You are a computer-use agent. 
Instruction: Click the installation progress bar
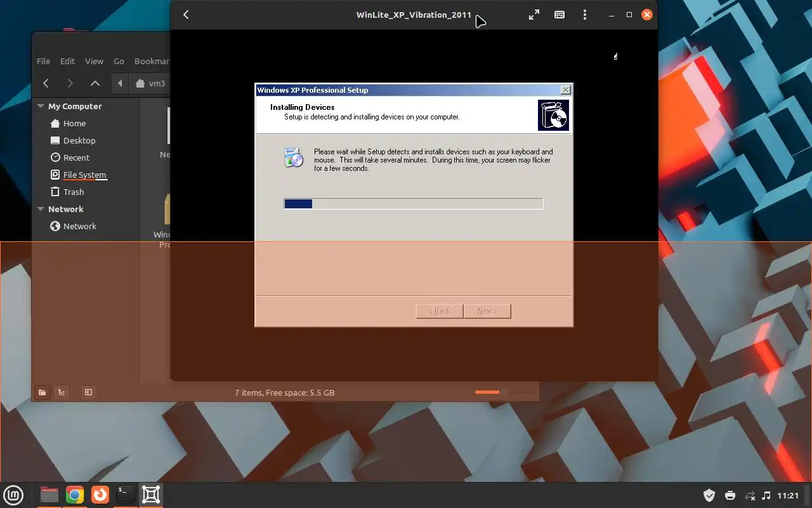pos(413,204)
